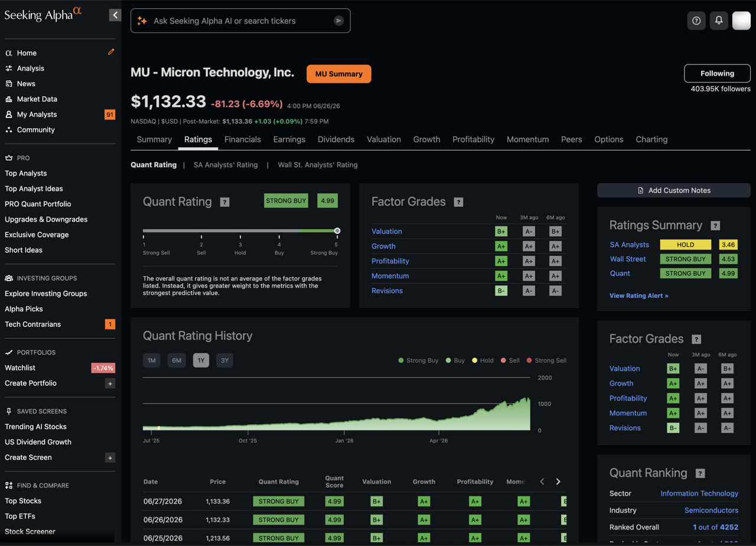Switch to the Momentum tab

pyautogui.click(x=528, y=139)
